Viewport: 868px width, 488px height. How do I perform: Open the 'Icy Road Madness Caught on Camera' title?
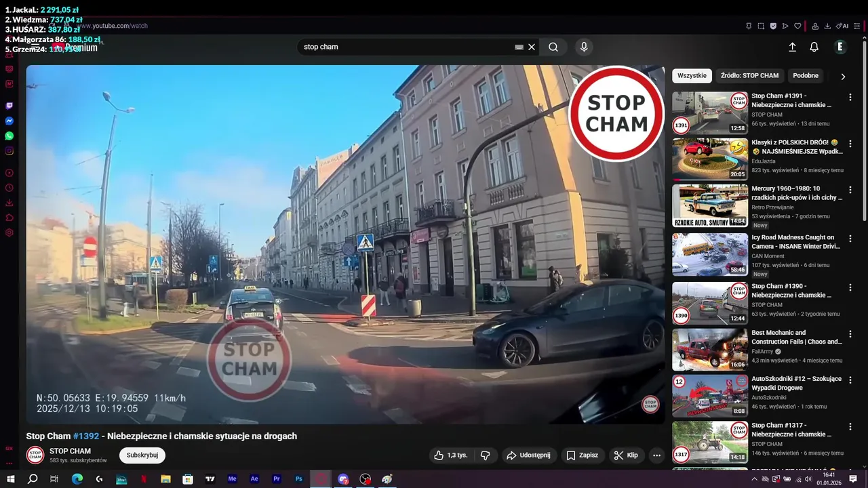797,242
